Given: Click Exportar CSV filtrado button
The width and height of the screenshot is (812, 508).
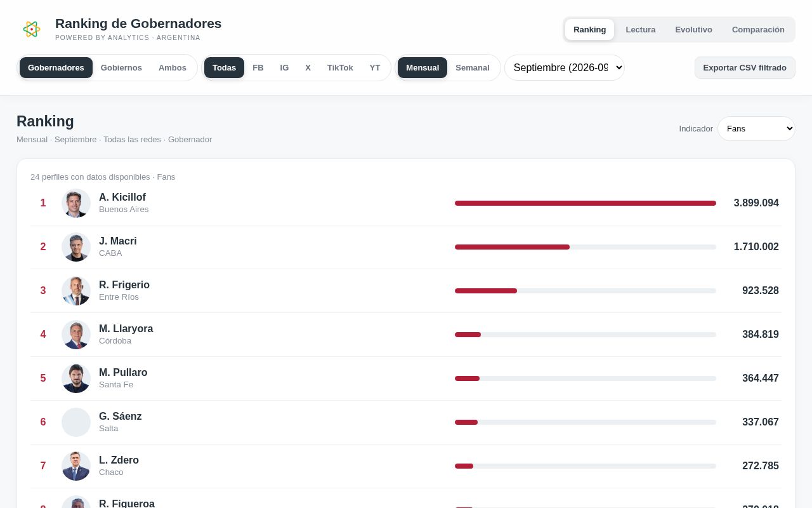Looking at the screenshot, I should pyautogui.click(x=745, y=68).
